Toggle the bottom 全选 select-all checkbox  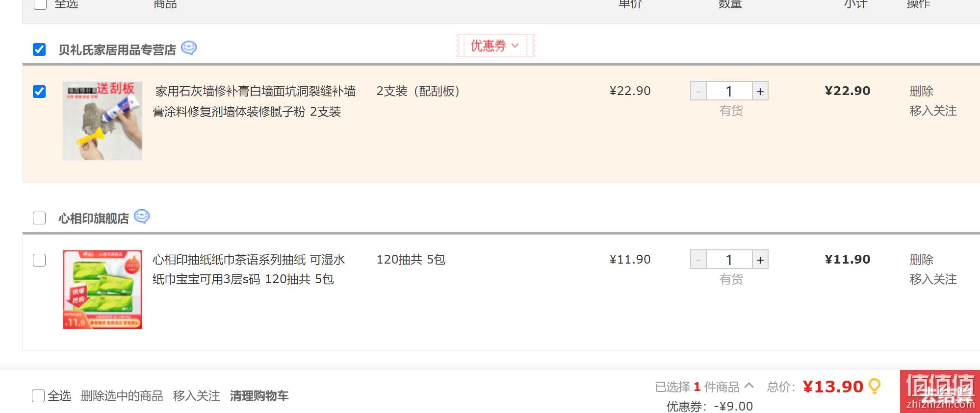[x=38, y=396]
